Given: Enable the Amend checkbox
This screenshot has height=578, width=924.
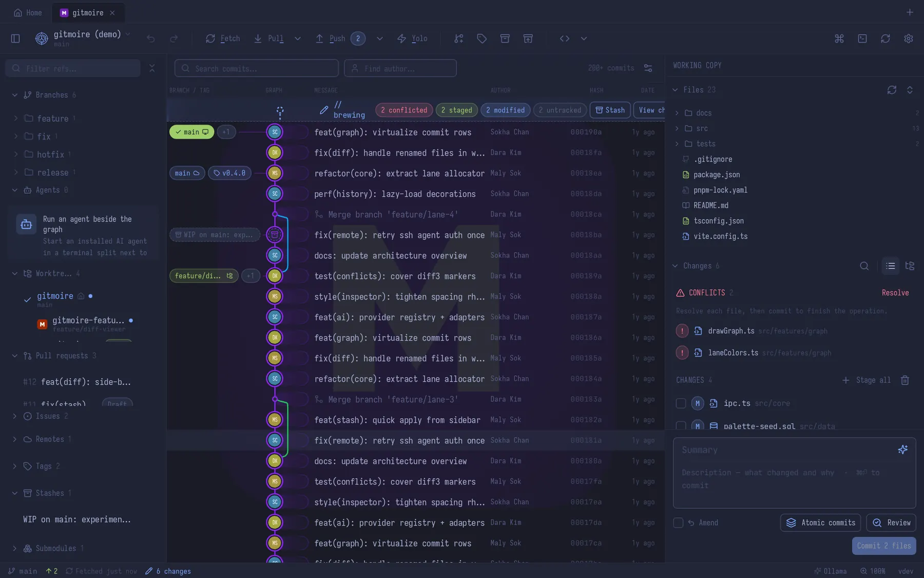Looking at the screenshot, I should 678,523.
